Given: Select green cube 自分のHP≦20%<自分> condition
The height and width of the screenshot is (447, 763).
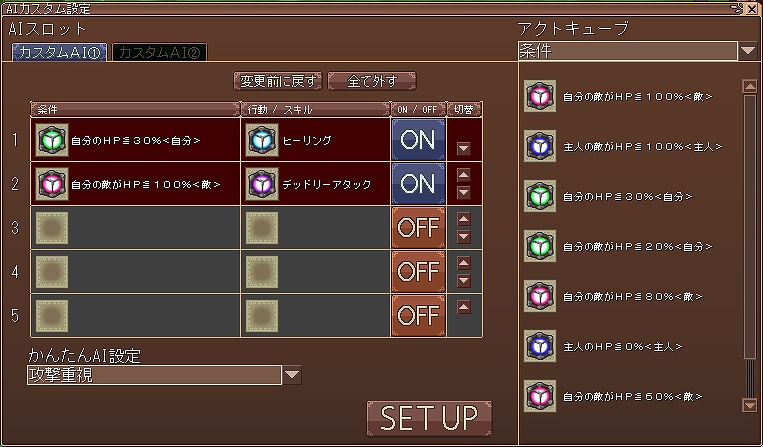Looking at the screenshot, I should [541, 246].
